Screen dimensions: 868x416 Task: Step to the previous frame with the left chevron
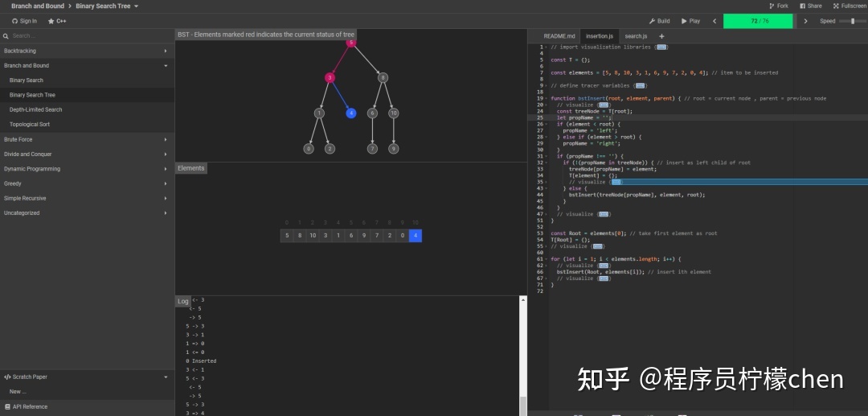pos(714,21)
